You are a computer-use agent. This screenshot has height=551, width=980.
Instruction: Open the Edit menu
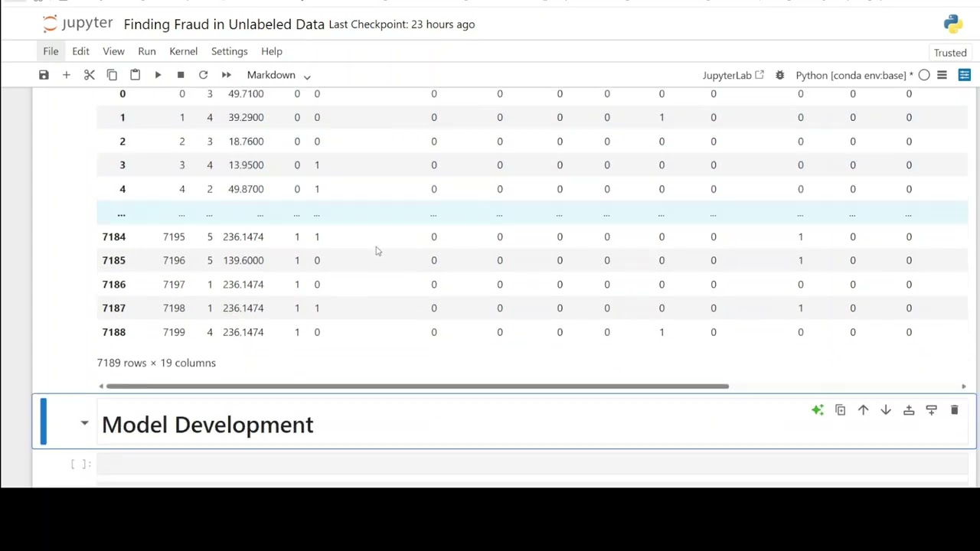coord(80,51)
